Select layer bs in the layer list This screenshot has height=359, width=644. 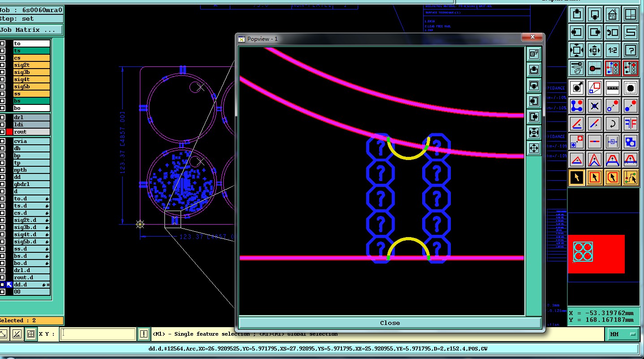point(31,101)
